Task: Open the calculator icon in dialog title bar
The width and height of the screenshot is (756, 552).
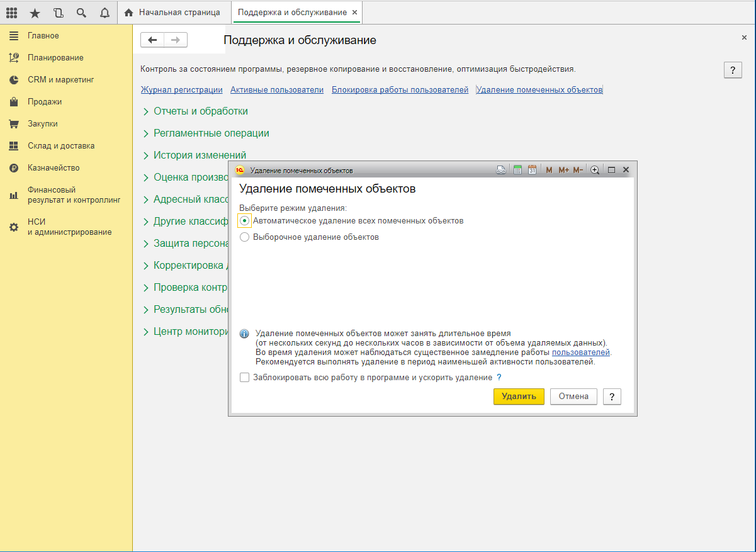Action: pos(517,170)
